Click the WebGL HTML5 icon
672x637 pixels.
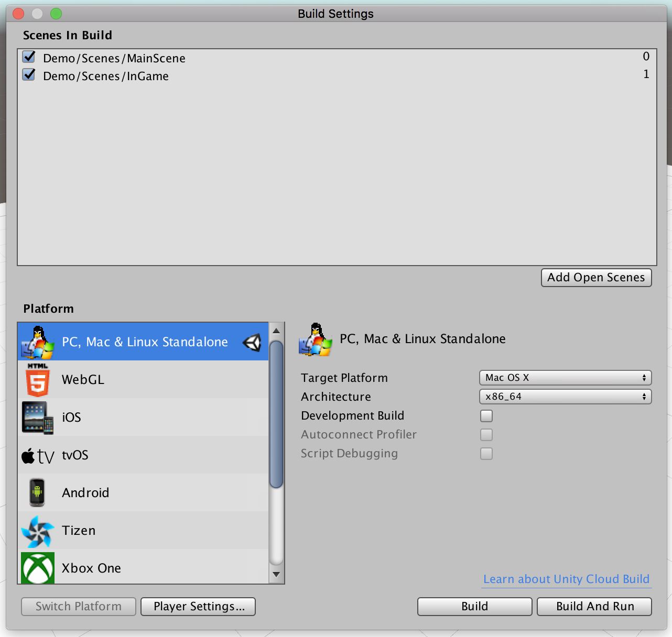tap(38, 380)
